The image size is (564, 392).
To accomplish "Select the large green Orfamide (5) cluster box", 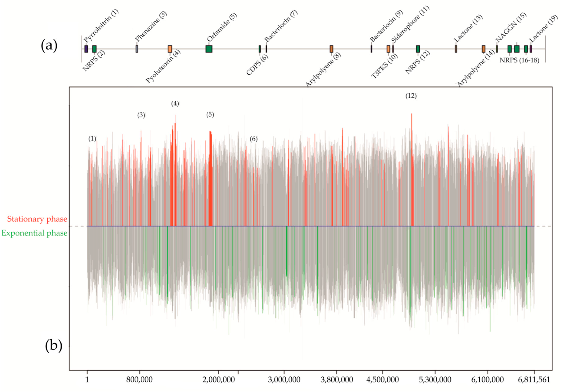I will coord(209,49).
